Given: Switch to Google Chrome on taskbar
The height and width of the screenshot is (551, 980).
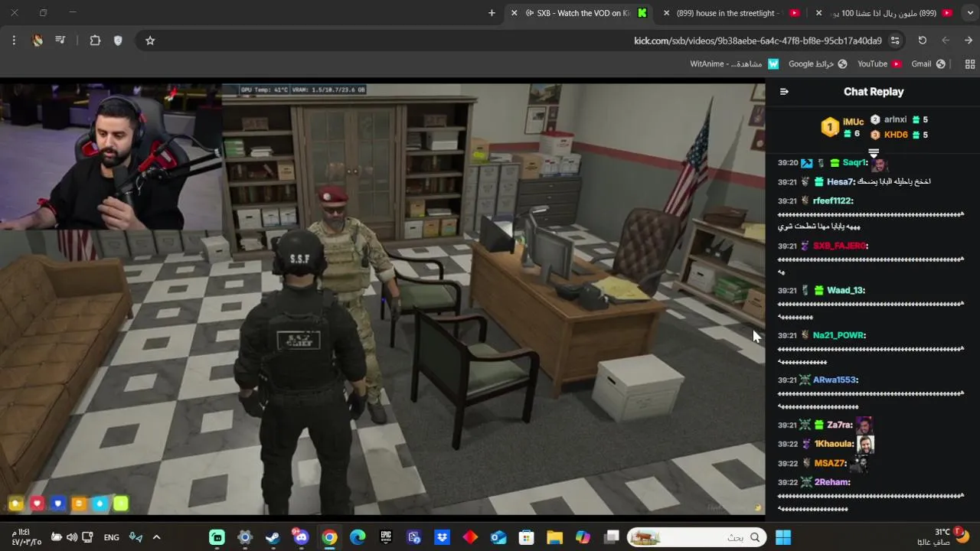Looking at the screenshot, I should click(329, 537).
